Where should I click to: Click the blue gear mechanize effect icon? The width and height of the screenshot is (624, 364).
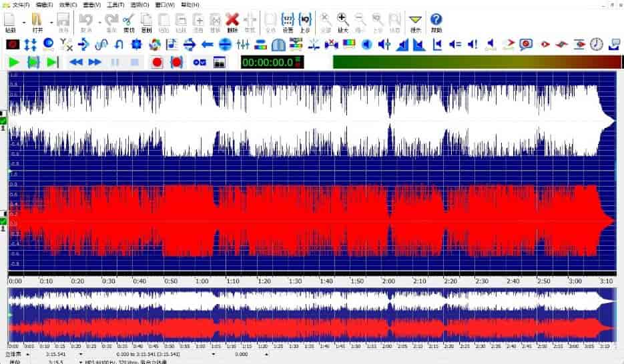[137, 45]
